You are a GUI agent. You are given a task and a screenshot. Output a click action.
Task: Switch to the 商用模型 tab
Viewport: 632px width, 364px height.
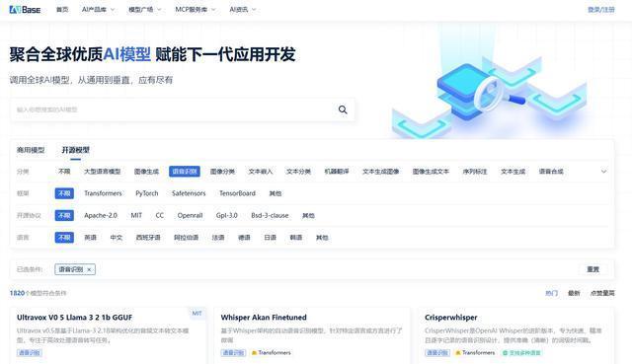31,150
